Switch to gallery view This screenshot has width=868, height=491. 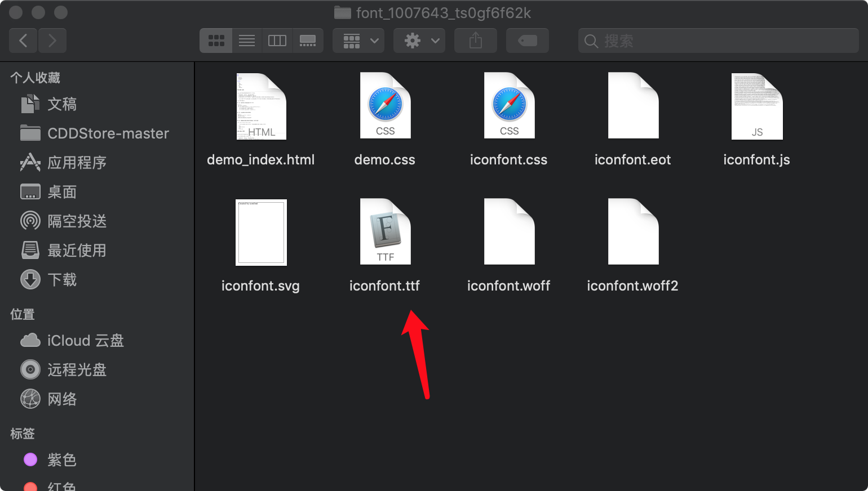[308, 40]
